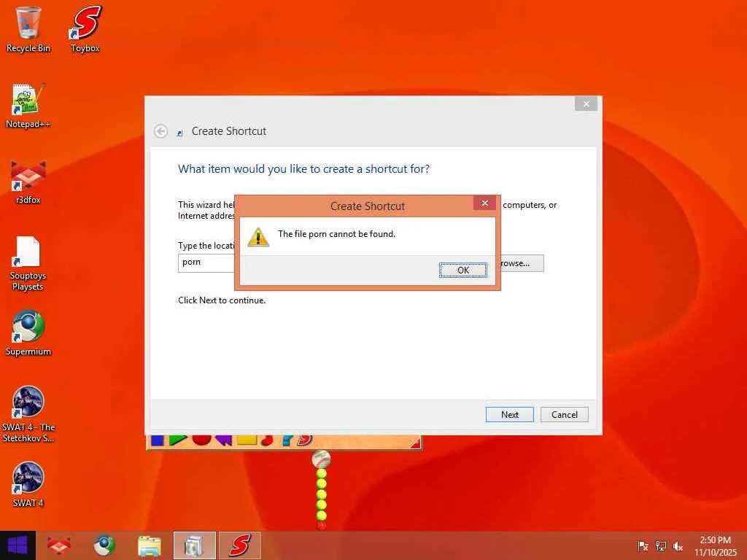This screenshot has height=560, width=747.
Task: Click OK in the file-not-found warning
Action: [462, 270]
